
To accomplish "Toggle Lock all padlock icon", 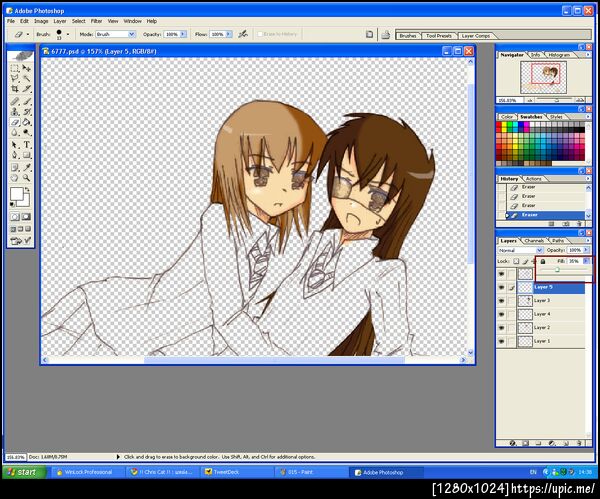I will click(x=543, y=261).
